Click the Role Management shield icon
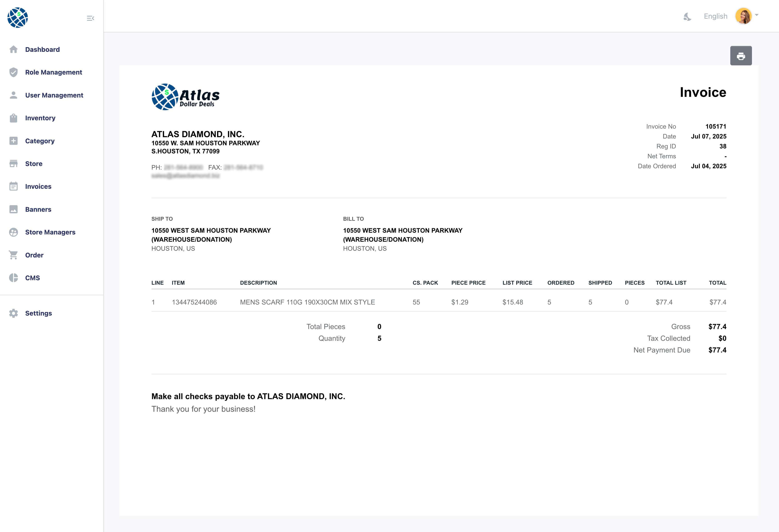 coord(13,72)
